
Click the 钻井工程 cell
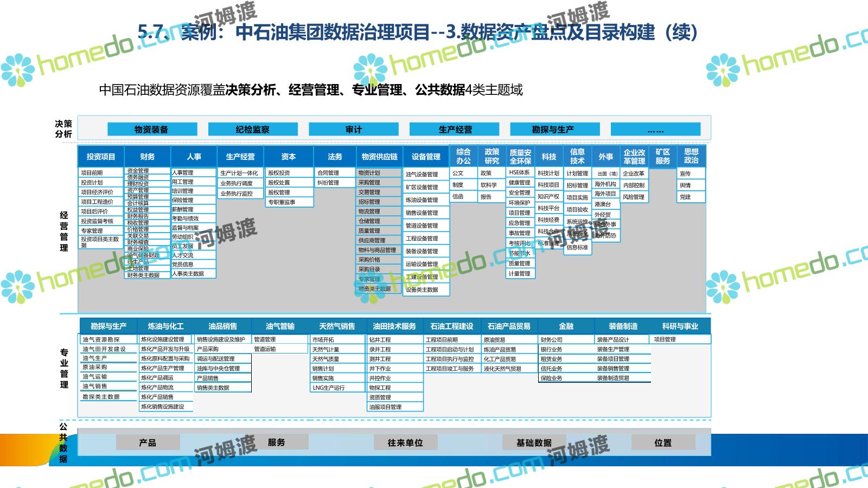tap(395, 340)
